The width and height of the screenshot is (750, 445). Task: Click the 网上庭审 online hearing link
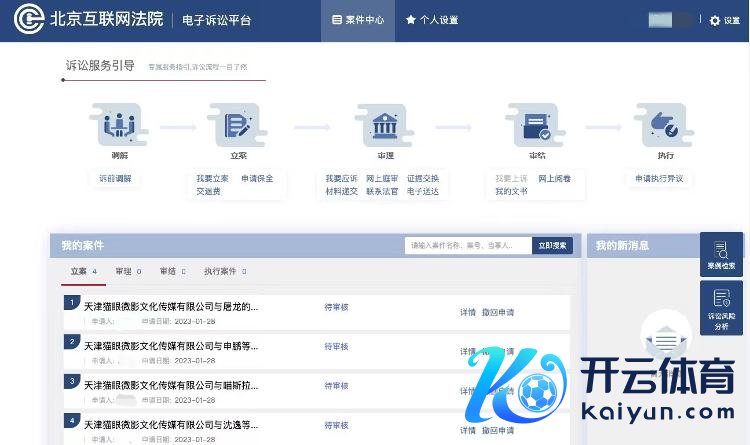pyautogui.click(x=382, y=179)
